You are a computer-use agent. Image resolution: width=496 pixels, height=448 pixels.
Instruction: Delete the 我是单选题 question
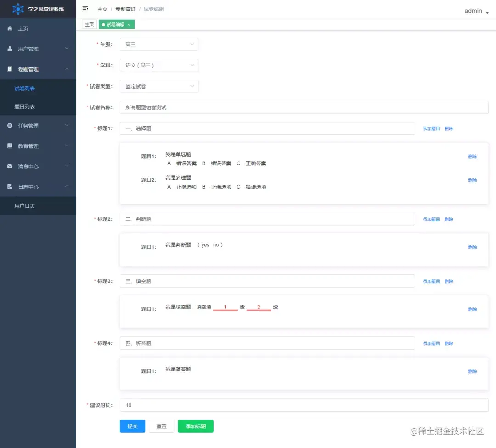[x=472, y=157]
